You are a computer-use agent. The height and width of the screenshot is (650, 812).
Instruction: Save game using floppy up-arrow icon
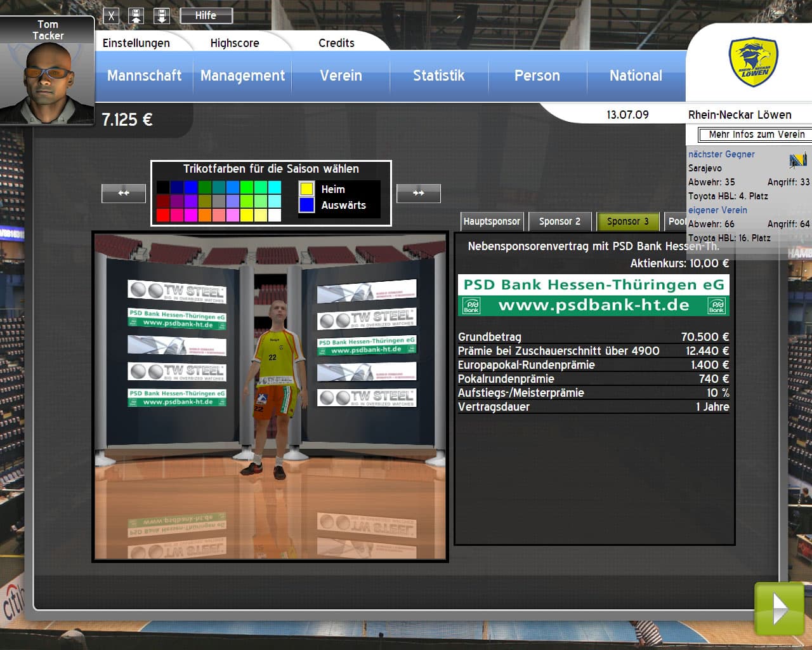(136, 16)
